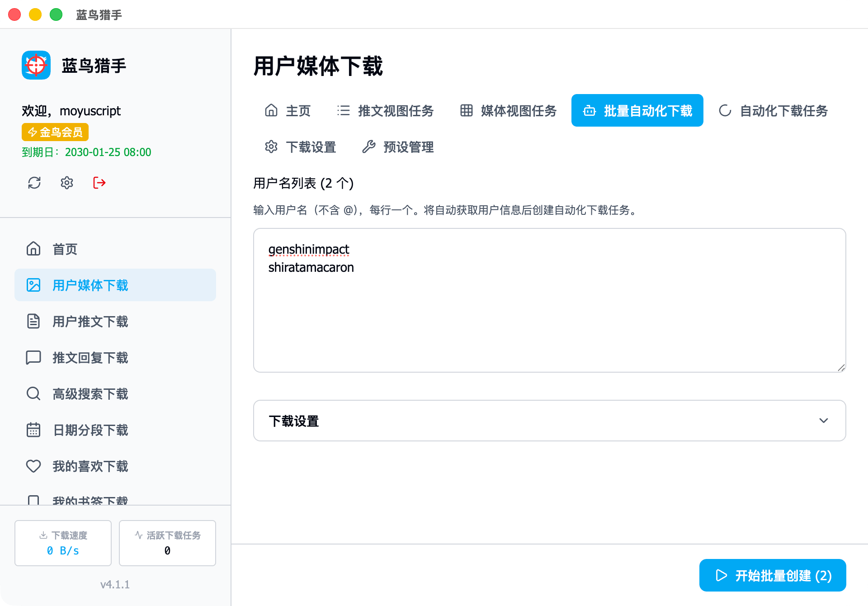Select 用户推文下载 in the sidebar
Viewport: 868px width, 606px height.
[x=90, y=321]
